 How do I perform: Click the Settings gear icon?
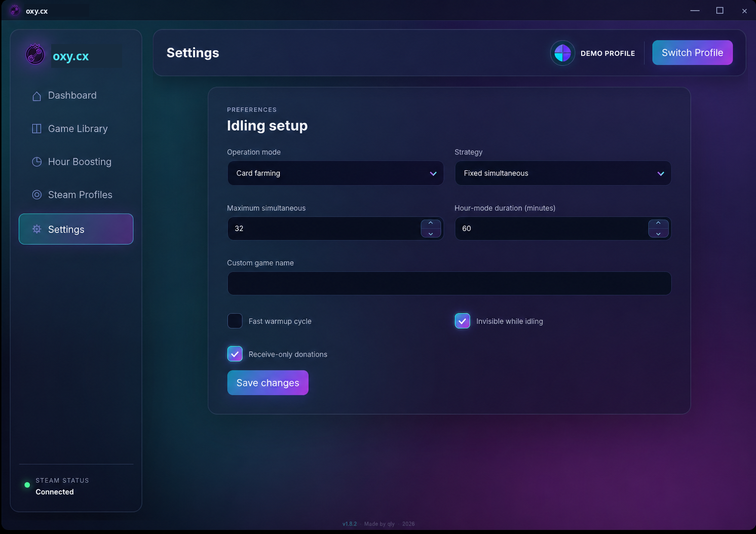(x=36, y=229)
